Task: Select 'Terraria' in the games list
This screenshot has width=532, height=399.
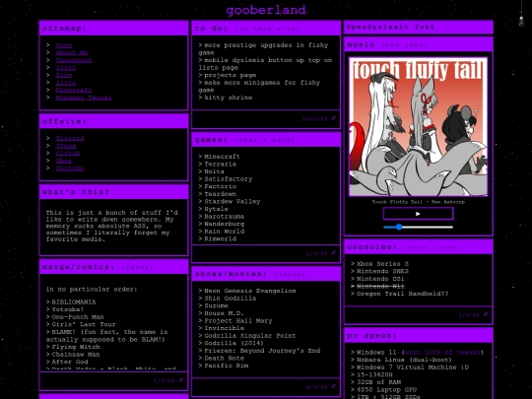Action: (220, 164)
